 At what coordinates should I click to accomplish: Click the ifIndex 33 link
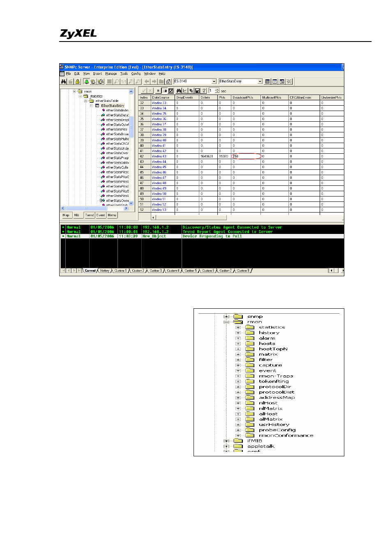click(159, 103)
